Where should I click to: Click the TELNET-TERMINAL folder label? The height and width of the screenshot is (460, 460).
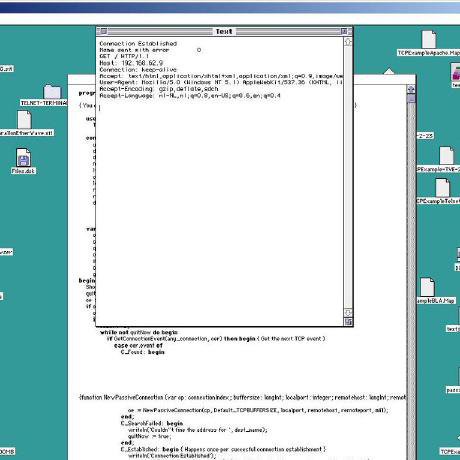coord(44,103)
